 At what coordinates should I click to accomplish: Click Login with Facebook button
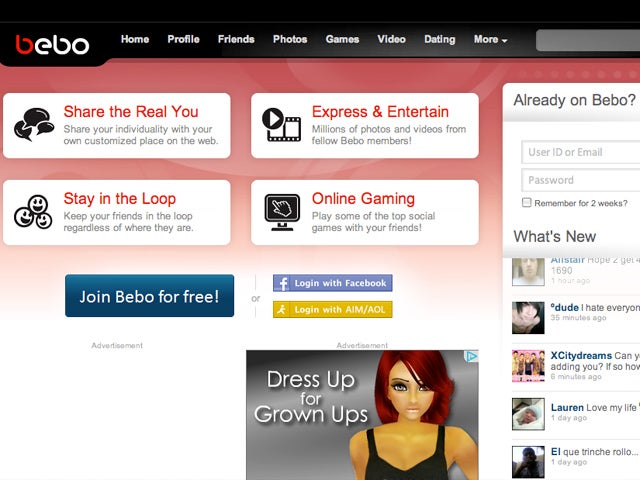(333, 283)
